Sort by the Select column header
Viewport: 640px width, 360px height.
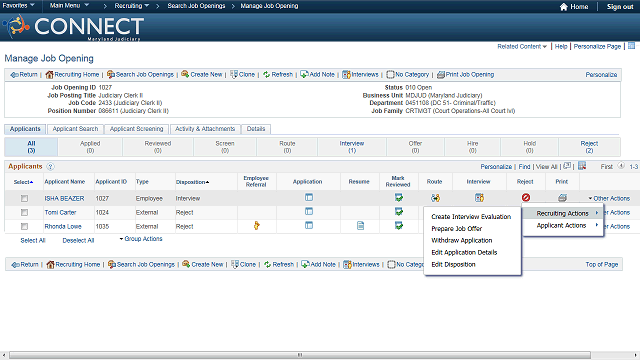[x=23, y=182]
